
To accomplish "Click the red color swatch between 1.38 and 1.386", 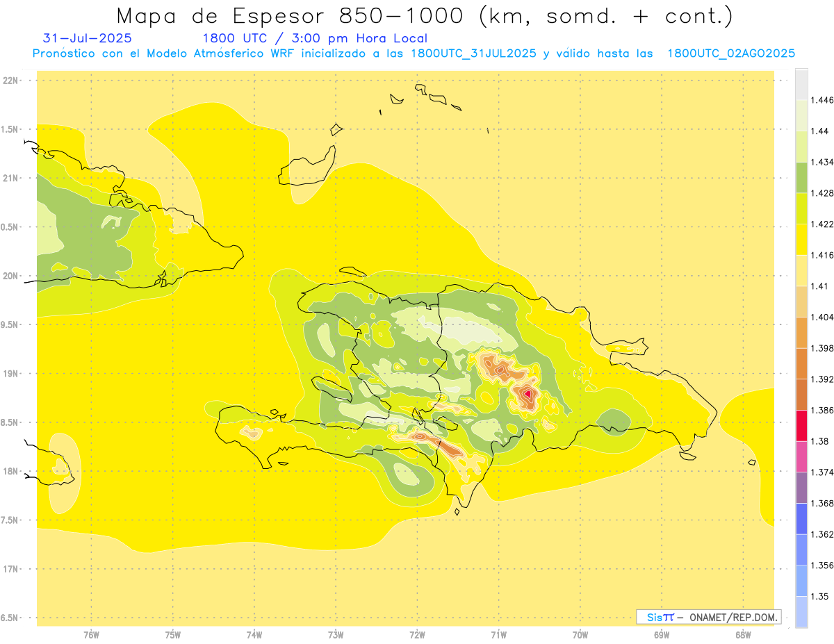I will [x=801, y=425].
